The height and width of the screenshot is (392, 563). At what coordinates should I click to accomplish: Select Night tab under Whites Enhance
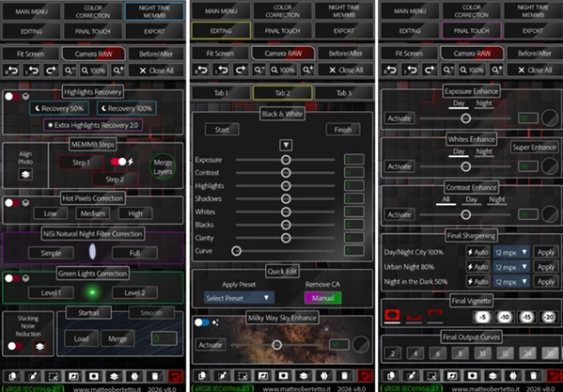(x=484, y=151)
